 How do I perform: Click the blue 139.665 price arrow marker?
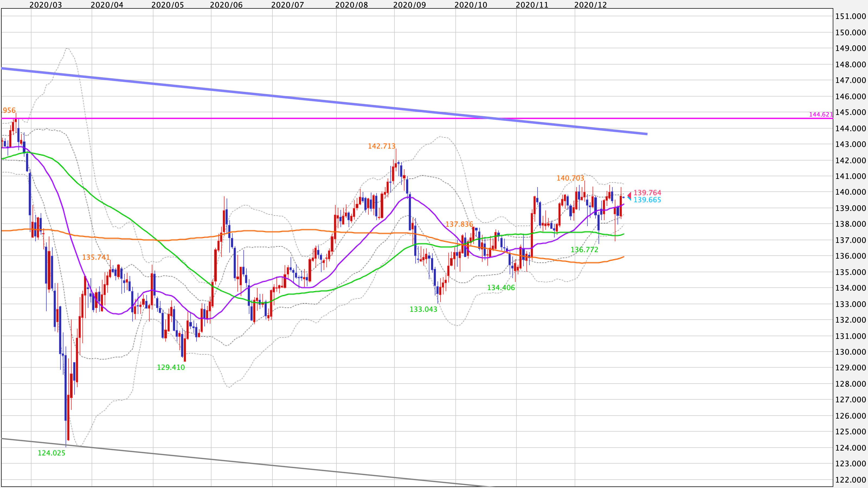(x=629, y=199)
